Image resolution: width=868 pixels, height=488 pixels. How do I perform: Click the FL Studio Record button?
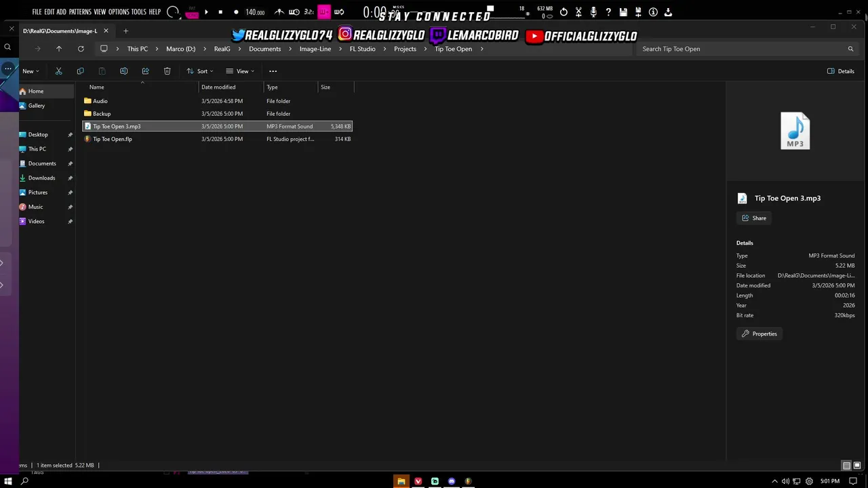tap(236, 12)
